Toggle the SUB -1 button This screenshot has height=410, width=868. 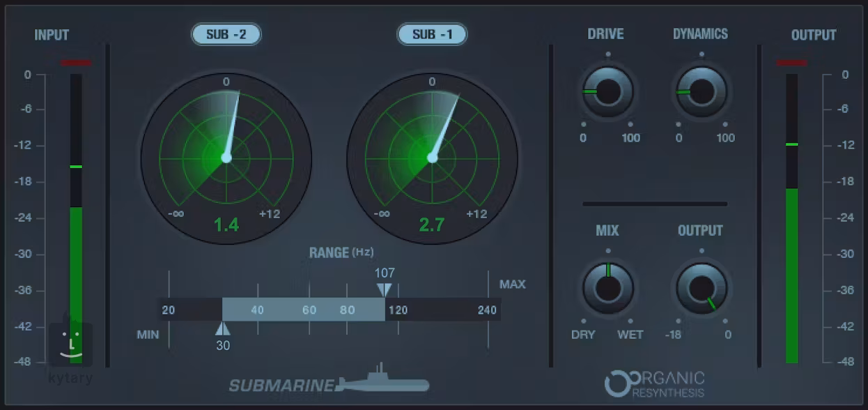pyautogui.click(x=432, y=34)
